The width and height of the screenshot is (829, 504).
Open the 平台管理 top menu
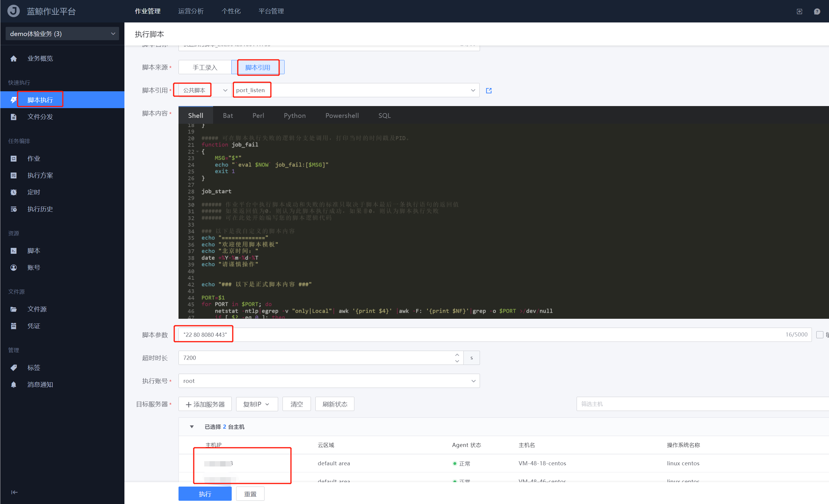271,11
